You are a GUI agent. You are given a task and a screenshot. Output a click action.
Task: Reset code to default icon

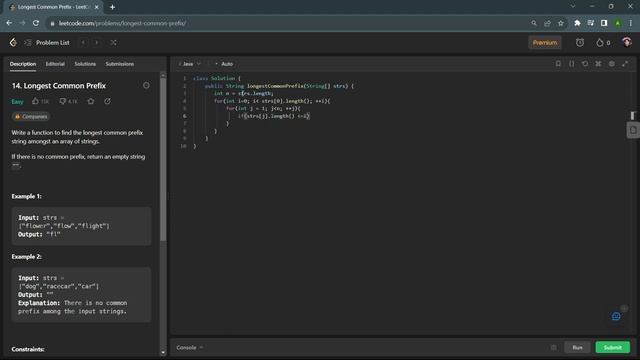tap(585, 64)
